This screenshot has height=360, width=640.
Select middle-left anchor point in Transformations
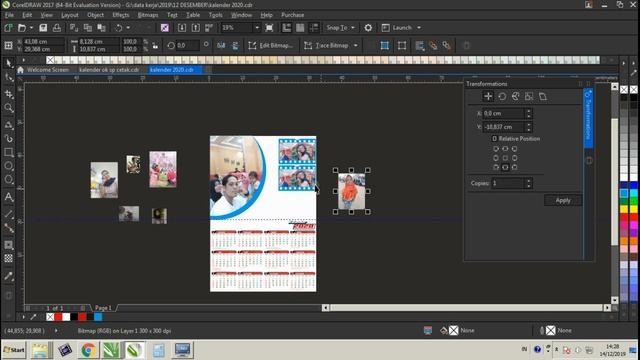(496, 158)
